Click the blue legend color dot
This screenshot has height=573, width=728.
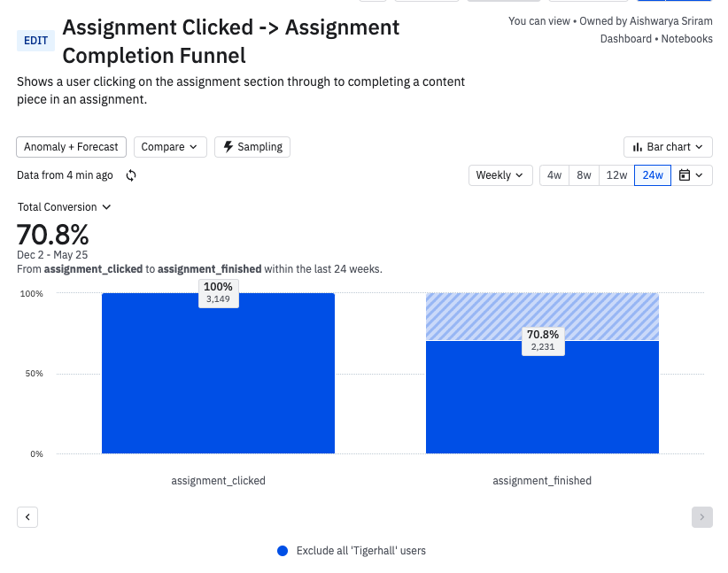point(283,551)
